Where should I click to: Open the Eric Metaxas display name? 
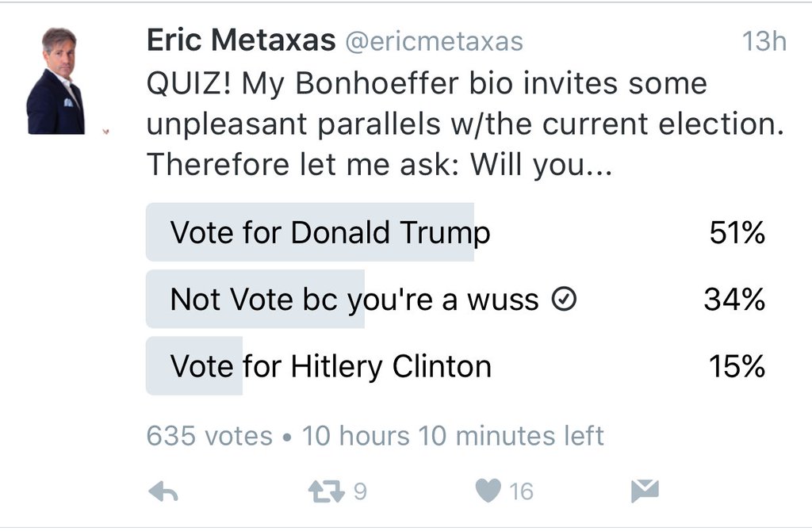click(x=241, y=40)
